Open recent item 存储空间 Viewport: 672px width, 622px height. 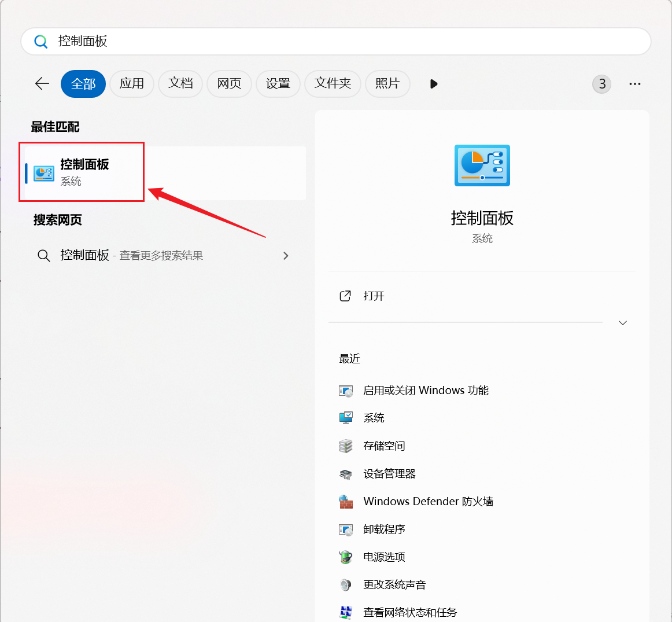click(x=384, y=446)
